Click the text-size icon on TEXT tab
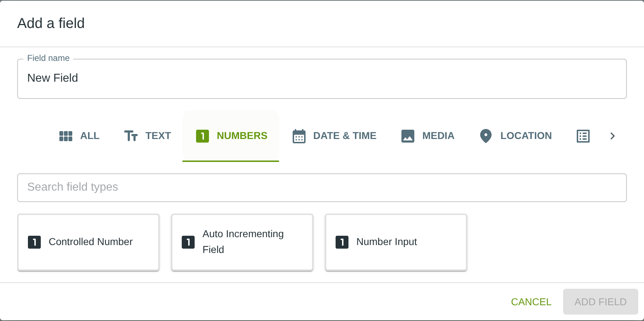This screenshot has width=644, height=321. (131, 136)
